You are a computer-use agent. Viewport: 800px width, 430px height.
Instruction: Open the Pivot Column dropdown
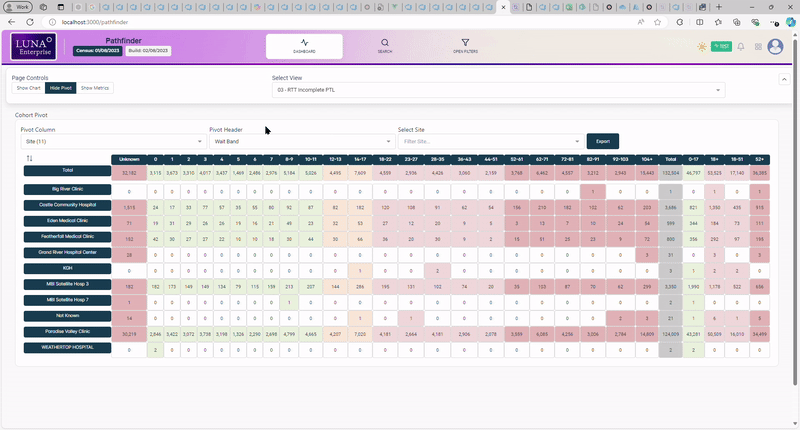coord(110,142)
